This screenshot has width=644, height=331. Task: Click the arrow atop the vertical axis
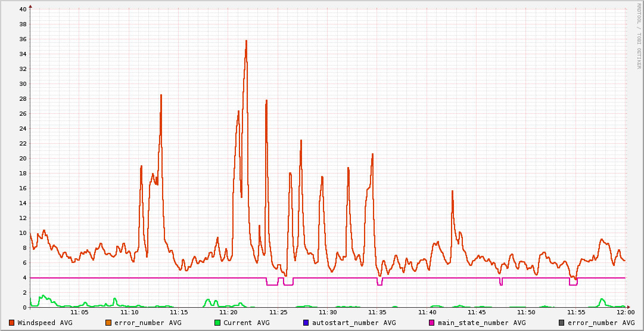click(30, 6)
